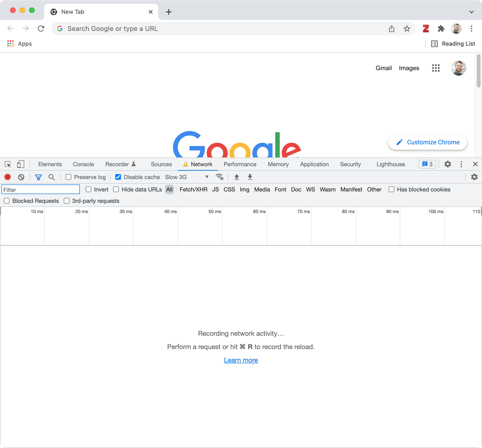Screen dimensions: 482x448
Task: Open DevTools three-dot customize menu
Action: coord(461,164)
